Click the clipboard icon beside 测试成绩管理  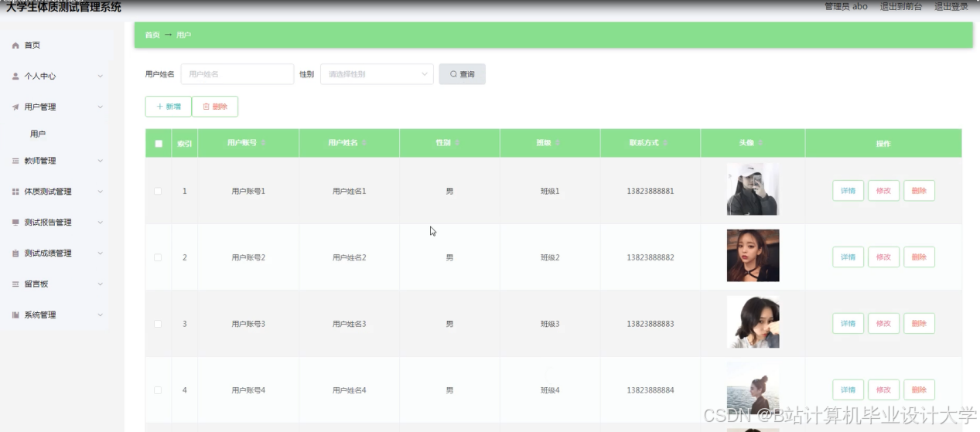tap(15, 253)
